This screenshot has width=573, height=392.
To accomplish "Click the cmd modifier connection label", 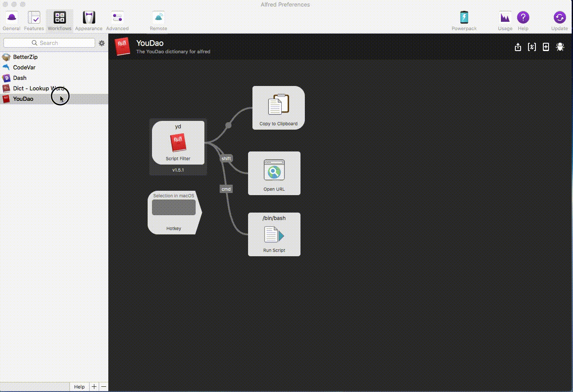I will coord(226,189).
